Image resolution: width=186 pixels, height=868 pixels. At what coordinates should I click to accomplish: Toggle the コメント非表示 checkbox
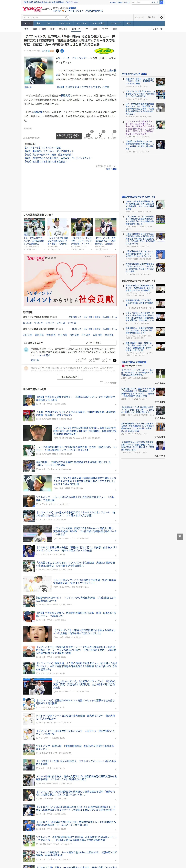tap(102, 383)
